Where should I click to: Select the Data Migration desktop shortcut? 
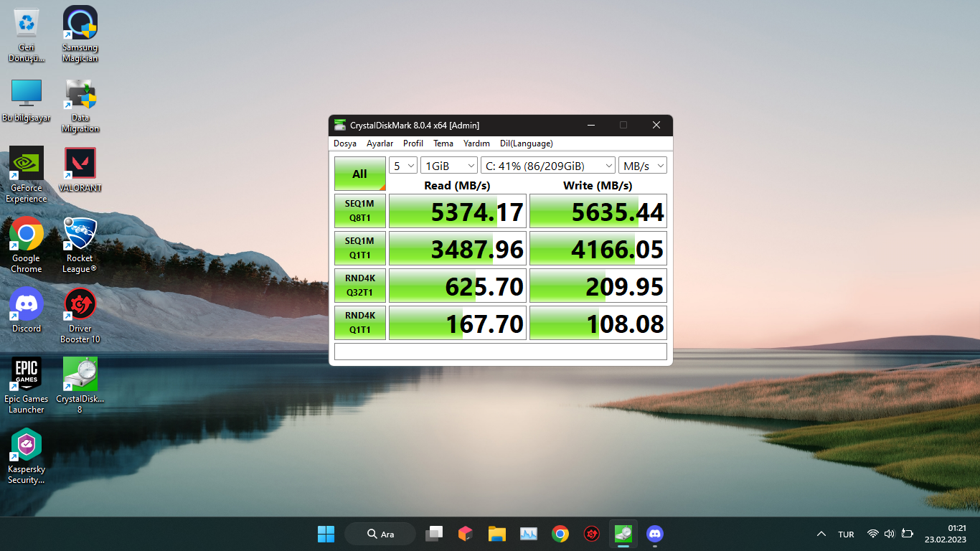click(x=80, y=105)
